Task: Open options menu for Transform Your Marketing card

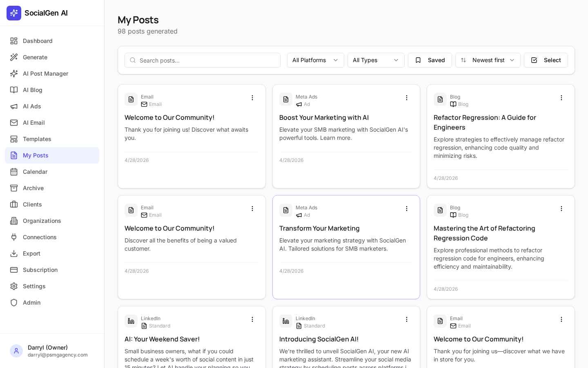Action: [x=407, y=209]
